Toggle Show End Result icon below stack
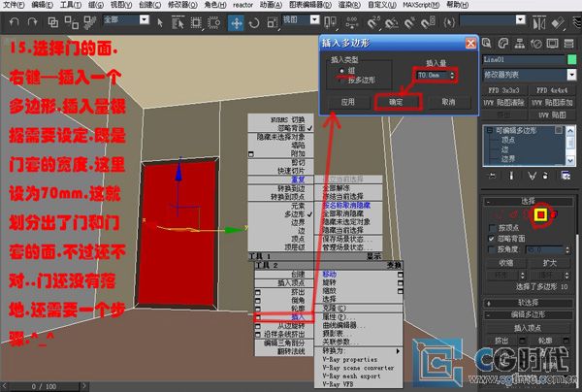The height and width of the screenshot is (392, 582). pos(511,176)
